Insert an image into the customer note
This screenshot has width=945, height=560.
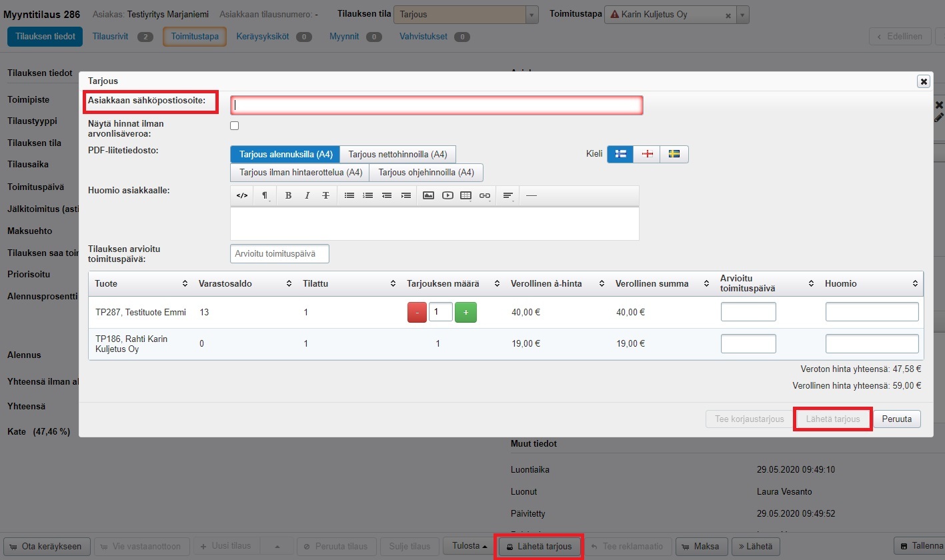(x=428, y=195)
